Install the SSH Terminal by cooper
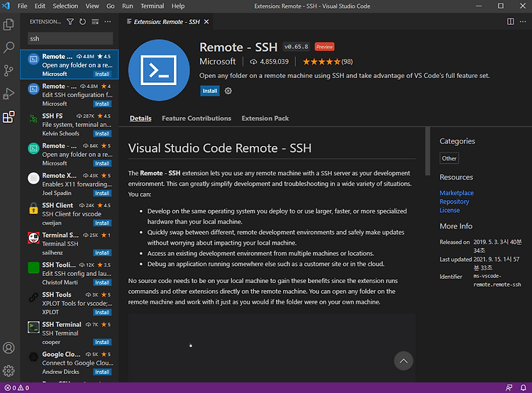This screenshot has width=532, height=393. 102,342
